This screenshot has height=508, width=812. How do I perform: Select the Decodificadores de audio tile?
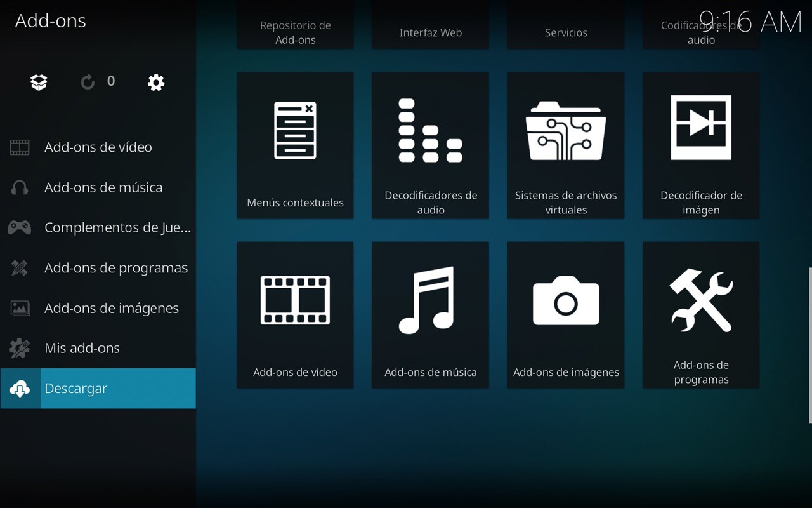430,145
